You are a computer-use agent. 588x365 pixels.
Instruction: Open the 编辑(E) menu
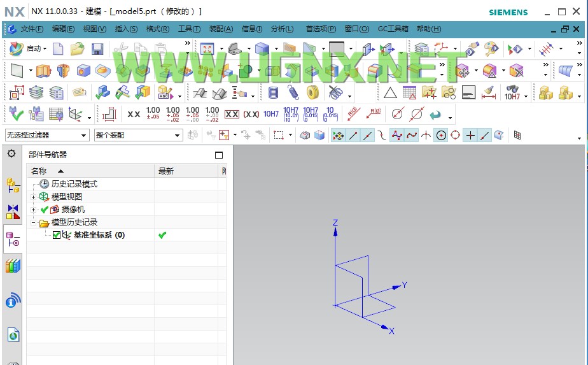pos(63,29)
